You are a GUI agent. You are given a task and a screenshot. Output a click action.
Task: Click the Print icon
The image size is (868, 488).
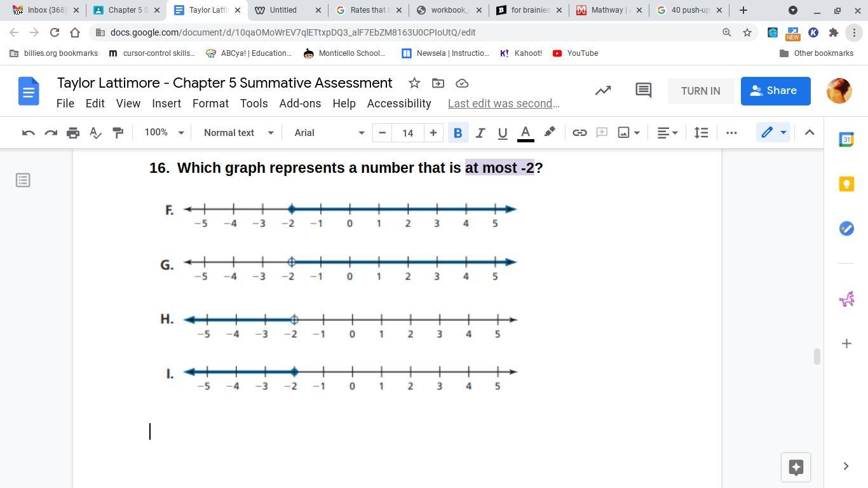click(x=73, y=133)
